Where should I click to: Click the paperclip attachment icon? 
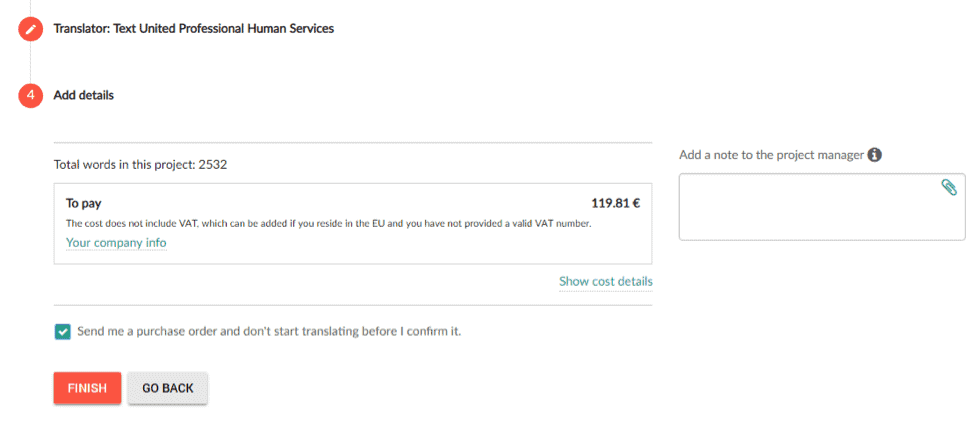(x=949, y=187)
